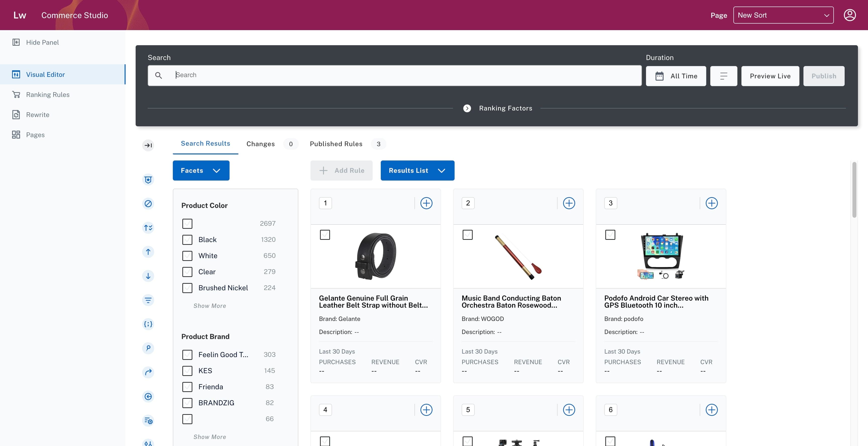Click the sort arrows with checks icon

[148, 228]
